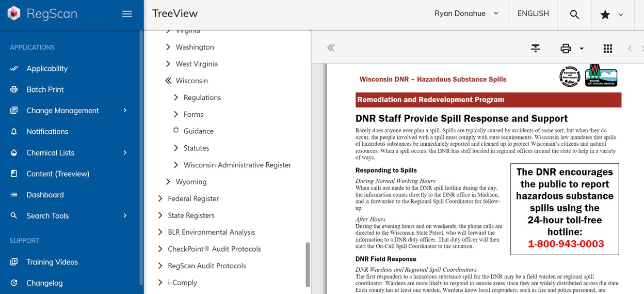Click the print icon in document toolbar
The height and width of the screenshot is (294, 644).
tap(566, 48)
